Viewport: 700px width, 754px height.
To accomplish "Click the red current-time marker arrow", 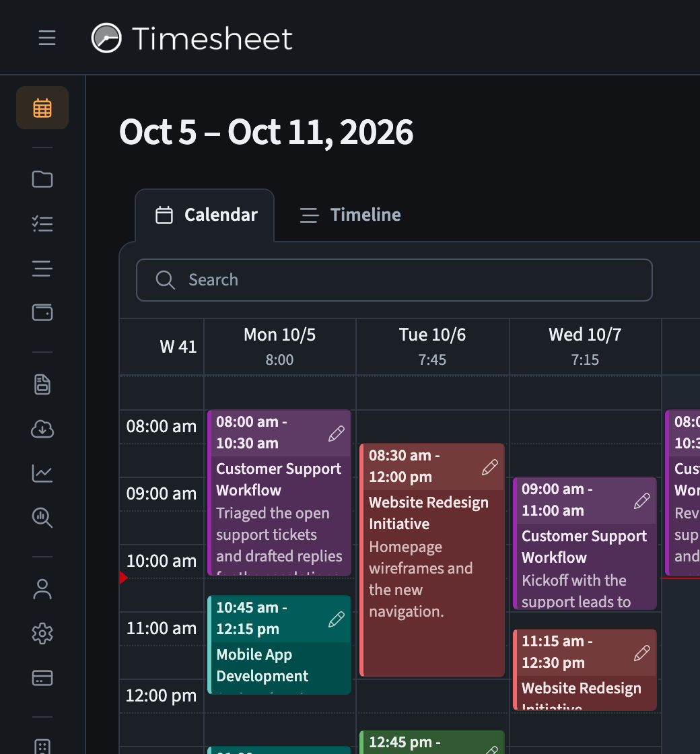I will coord(124,578).
